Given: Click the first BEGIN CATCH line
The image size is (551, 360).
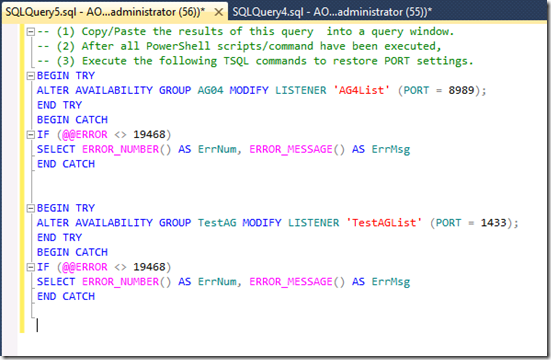Looking at the screenshot, I should tap(72, 120).
